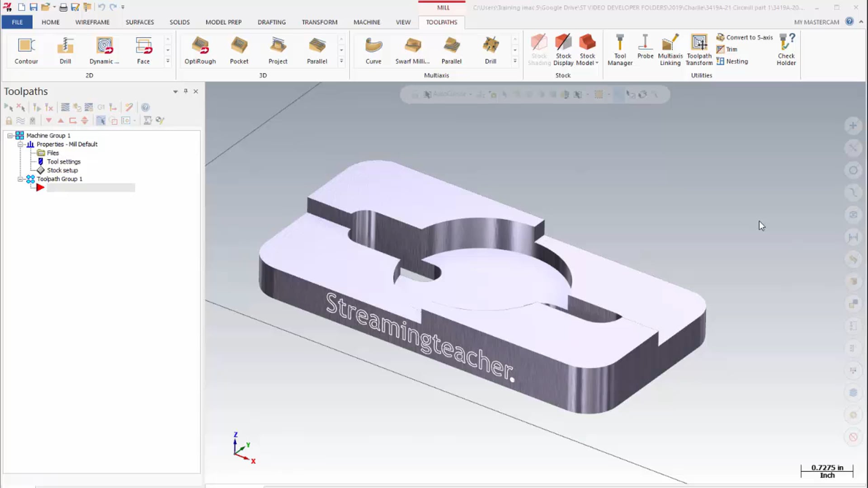The image size is (868, 488).
Task: Toggle Stock Display
Action: click(x=563, y=50)
